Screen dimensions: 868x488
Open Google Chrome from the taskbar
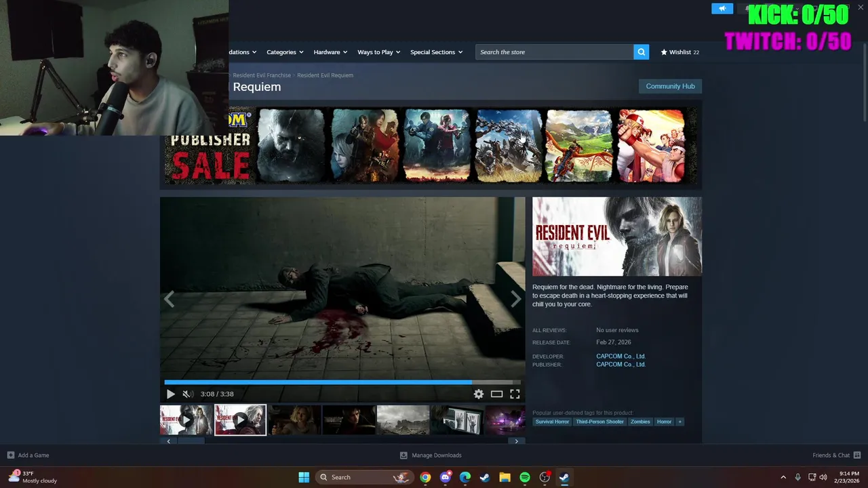[425, 477]
